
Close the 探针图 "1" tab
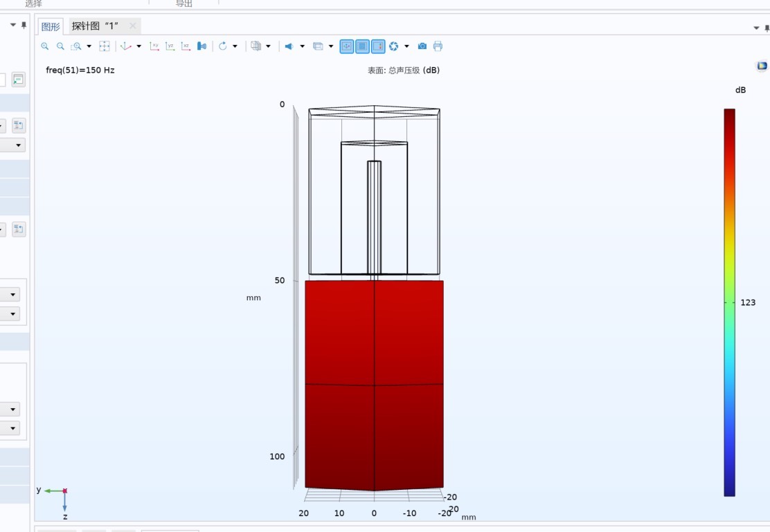[132, 26]
